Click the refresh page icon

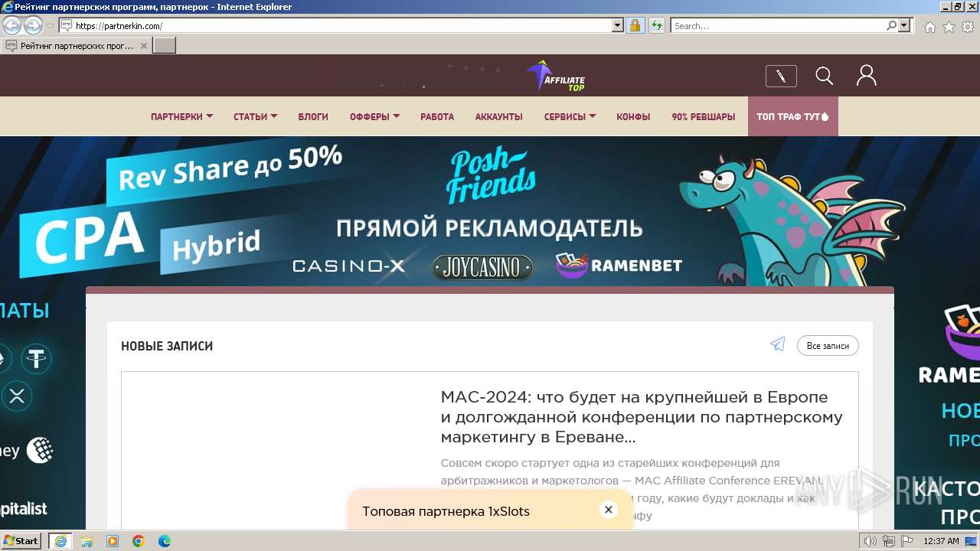pos(656,25)
